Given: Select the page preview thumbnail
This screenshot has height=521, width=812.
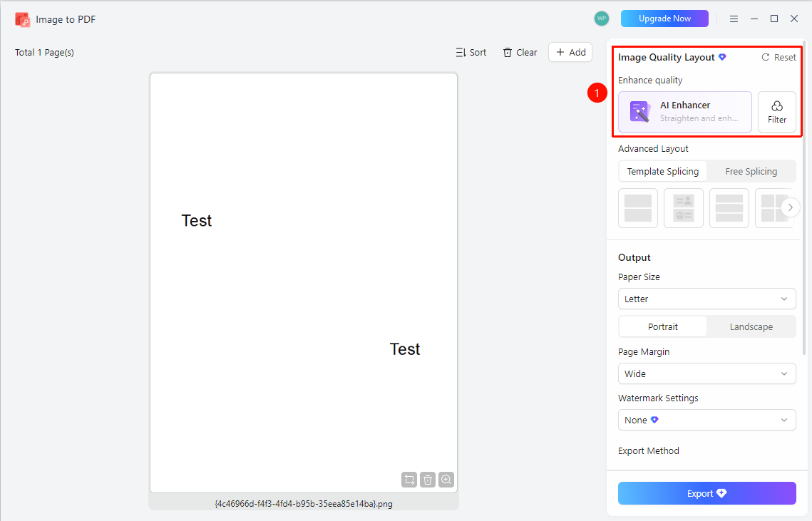Looking at the screenshot, I should (x=304, y=283).
